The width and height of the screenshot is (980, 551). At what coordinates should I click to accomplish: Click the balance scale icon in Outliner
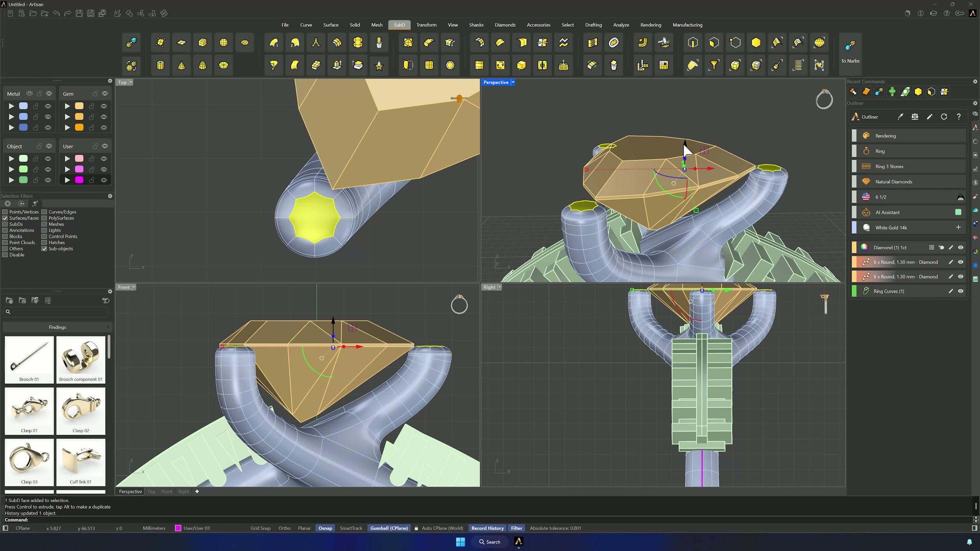(x=915, y=117)
